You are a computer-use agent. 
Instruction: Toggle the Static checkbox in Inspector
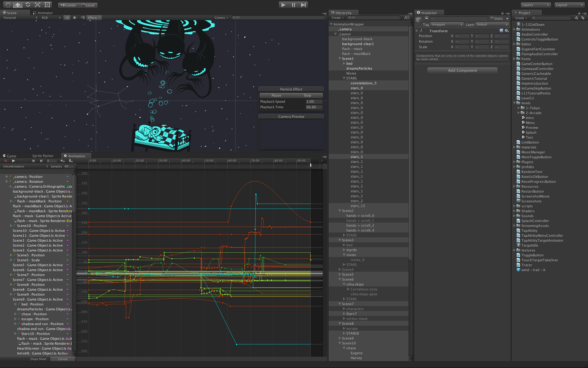(x=492, y=18)
